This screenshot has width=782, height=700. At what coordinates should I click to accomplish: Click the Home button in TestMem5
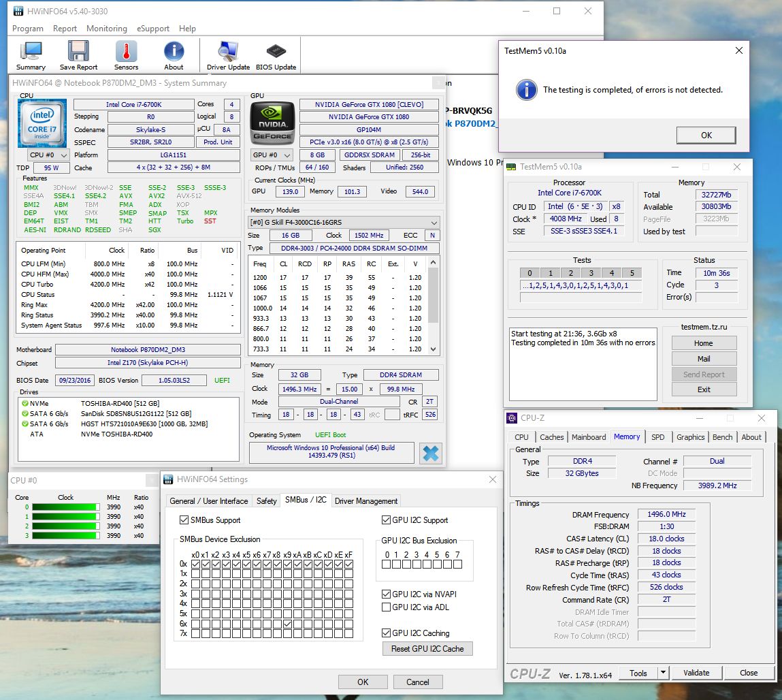704,343
